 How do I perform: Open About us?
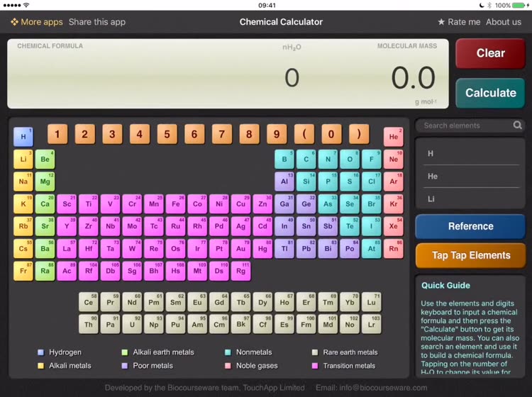[504, 22]
